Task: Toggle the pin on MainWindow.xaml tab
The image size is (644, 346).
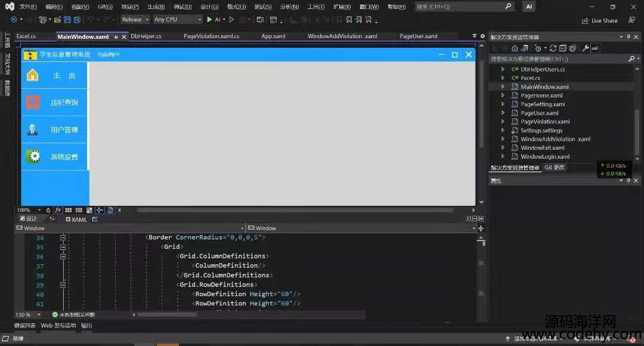Action: [x=116, y=36]
